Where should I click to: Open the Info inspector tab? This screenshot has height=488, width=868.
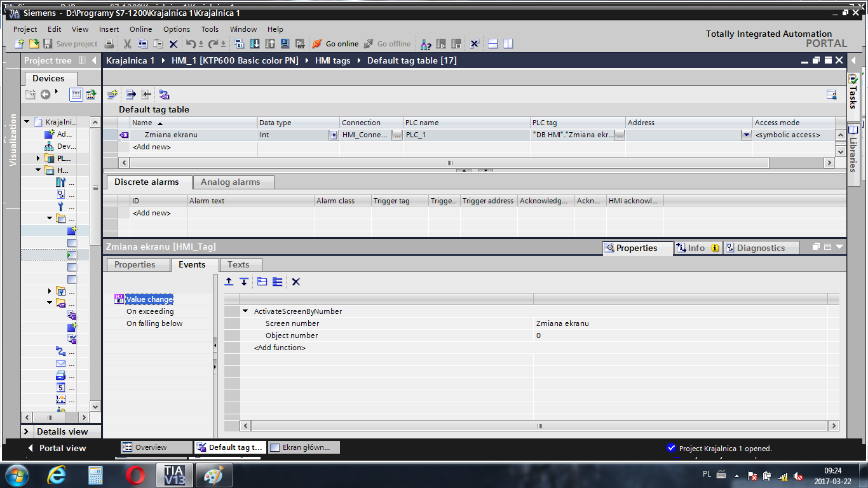[697, 248]
